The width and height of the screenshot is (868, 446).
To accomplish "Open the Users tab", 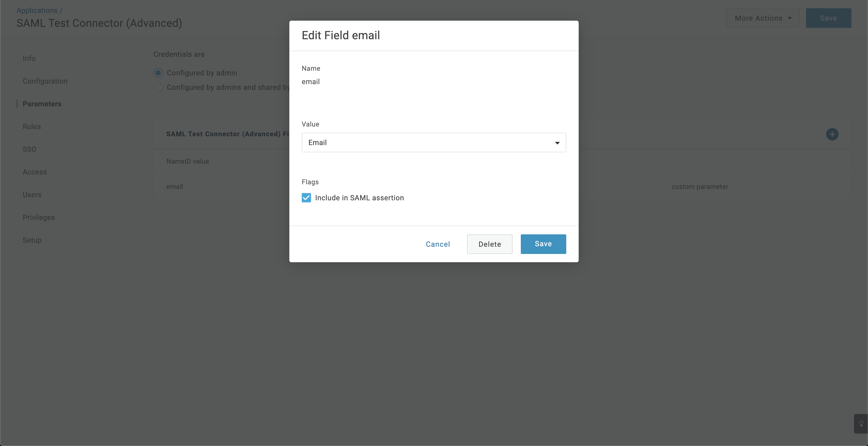I will pos(32,195).
